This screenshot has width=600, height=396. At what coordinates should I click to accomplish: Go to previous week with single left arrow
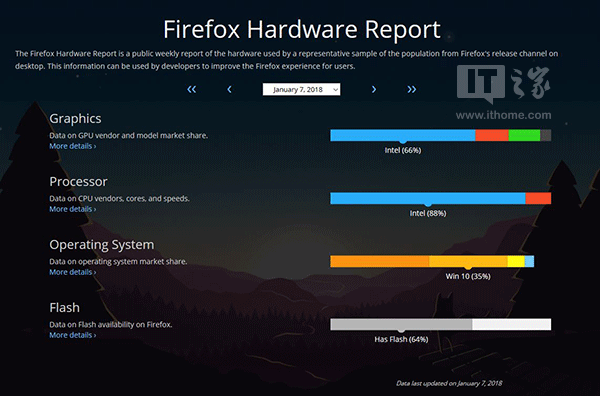click(x=229, y=90)
